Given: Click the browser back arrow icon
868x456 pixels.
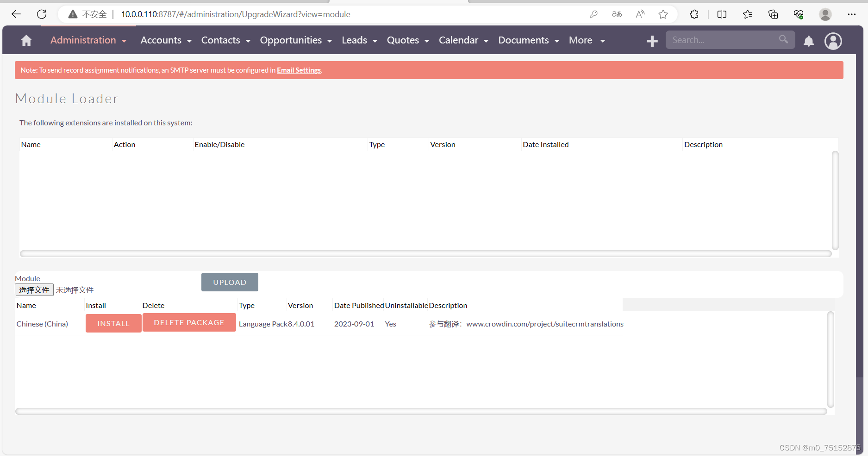Looking at the screenshot, I should click(16, 14).
